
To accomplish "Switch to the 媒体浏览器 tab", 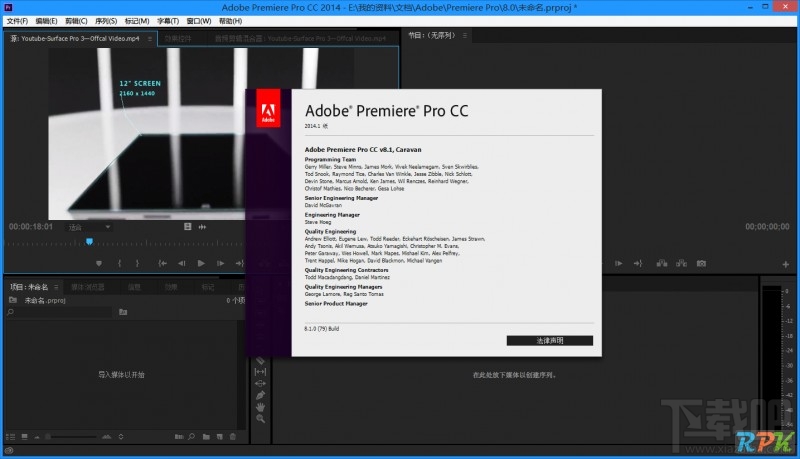I will click(x=88, y=287).
